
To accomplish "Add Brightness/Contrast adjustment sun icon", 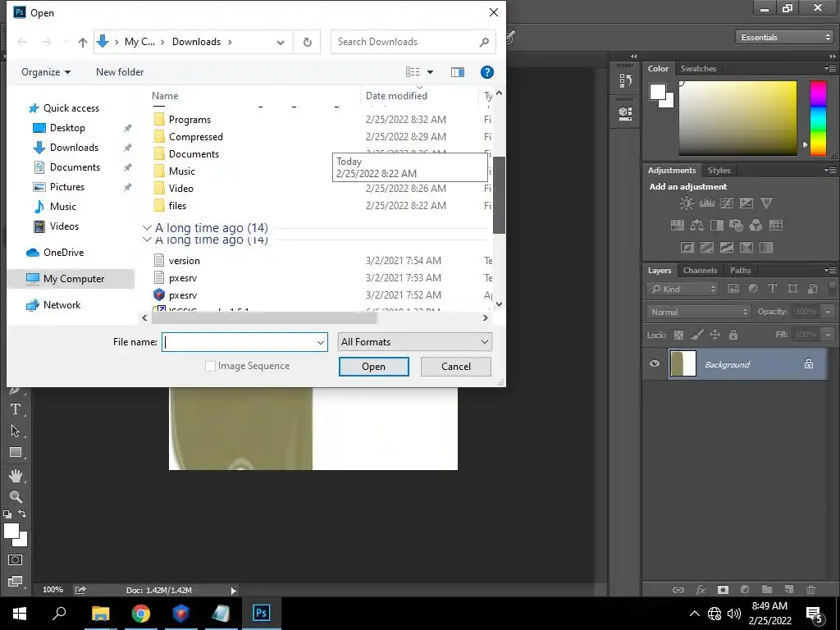I will pos(687,203).
